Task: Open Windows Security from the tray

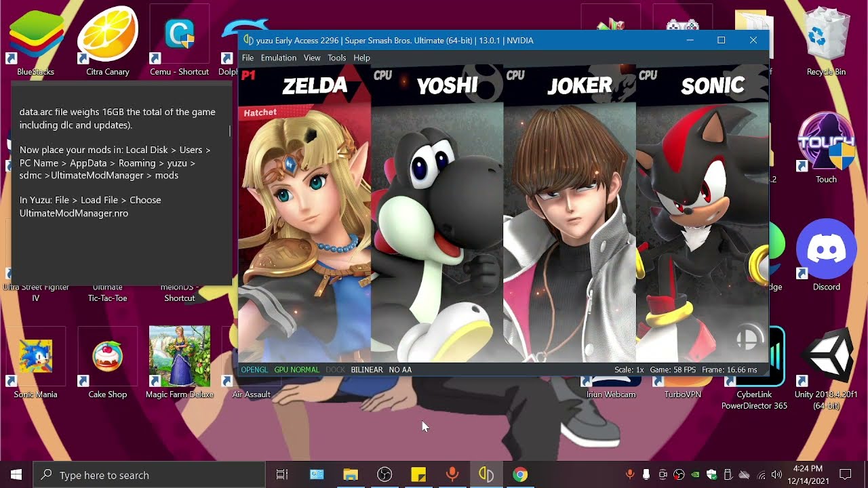Action: (711, 474)
